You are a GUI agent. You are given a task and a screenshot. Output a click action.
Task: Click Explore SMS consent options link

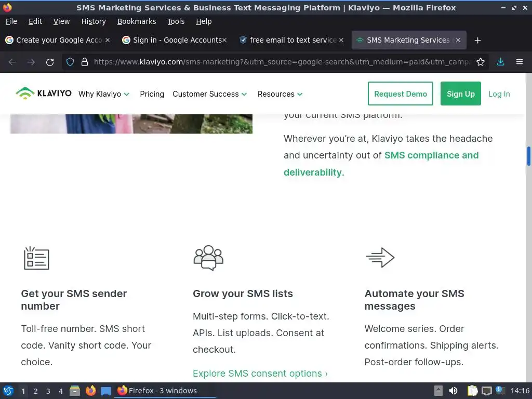(x=260, y=374)
